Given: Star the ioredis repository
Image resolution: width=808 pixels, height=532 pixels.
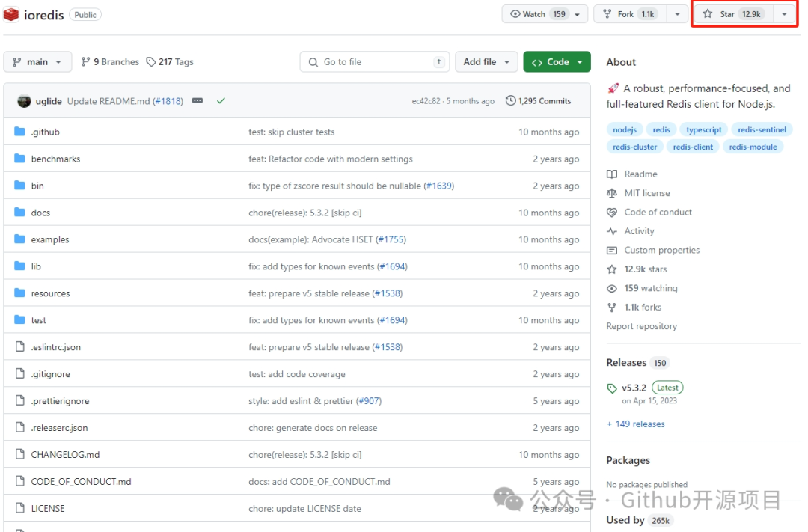Looking at the screenshot, I should click(x=732, y=14).
